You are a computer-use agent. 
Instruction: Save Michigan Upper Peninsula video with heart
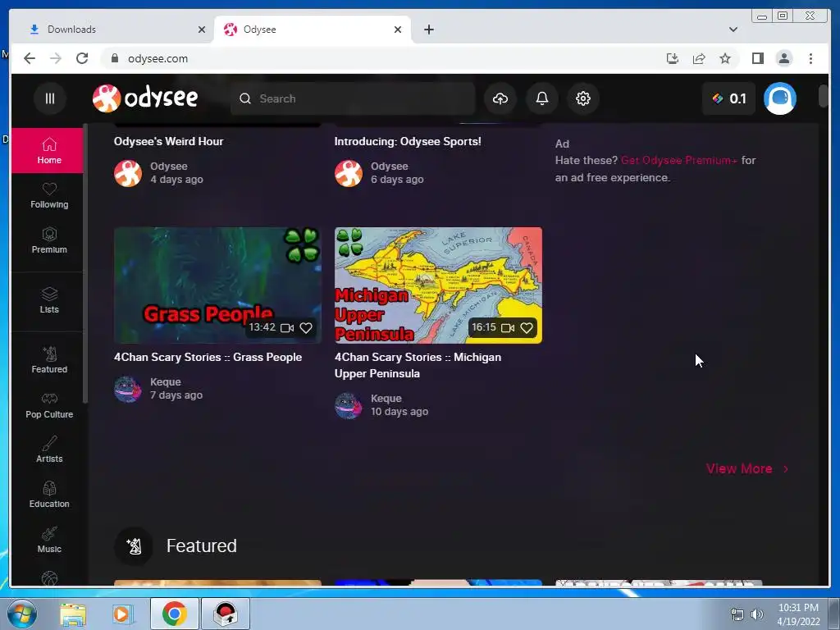pyautogui.click(x=527, y=328)
